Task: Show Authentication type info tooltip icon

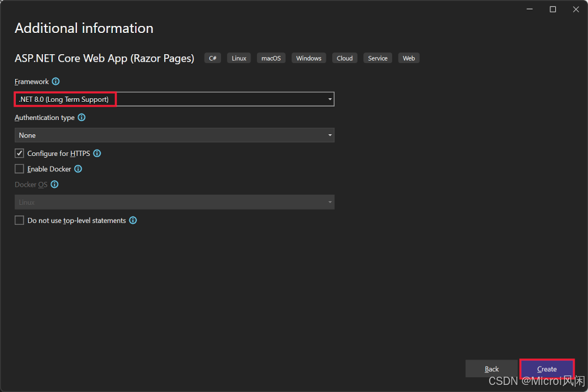Action: point(81,118)
